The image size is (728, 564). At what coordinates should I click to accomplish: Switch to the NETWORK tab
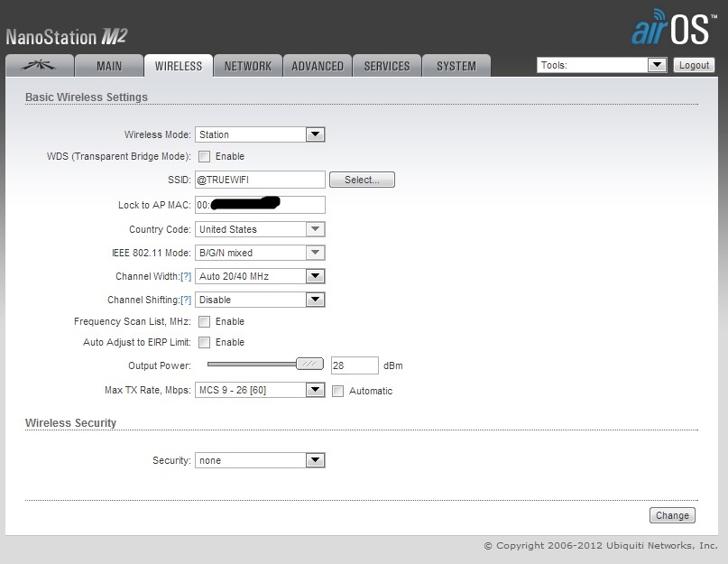[248, 66]
